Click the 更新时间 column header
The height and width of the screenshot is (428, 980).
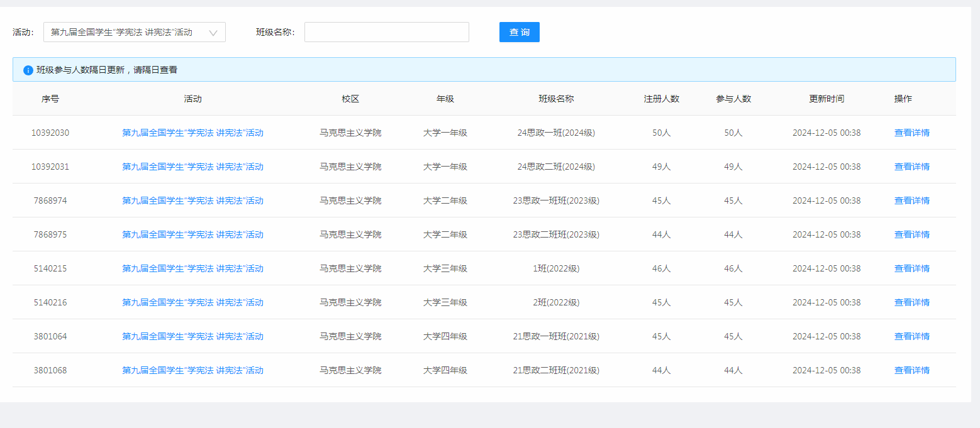pyautogui.click(x=826, y=99)
